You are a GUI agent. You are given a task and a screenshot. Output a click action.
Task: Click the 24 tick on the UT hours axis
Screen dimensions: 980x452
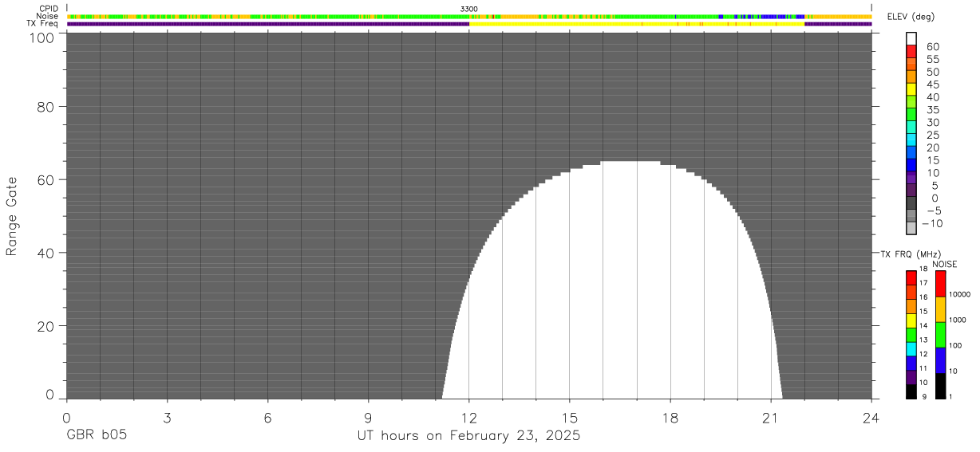coord(871,417)
